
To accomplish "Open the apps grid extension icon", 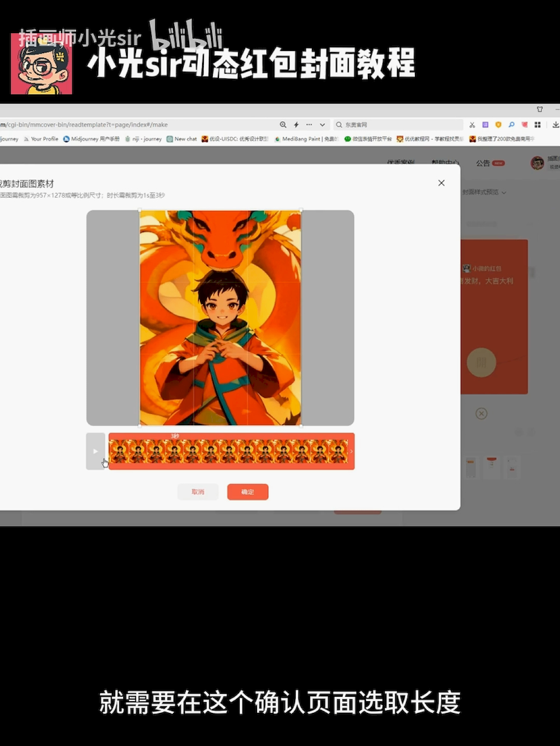I will 538,125.
